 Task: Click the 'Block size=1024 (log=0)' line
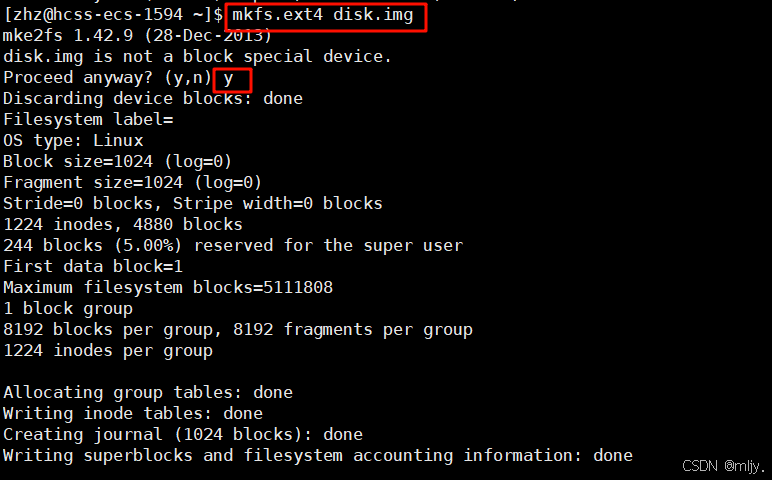click(117, 161)
